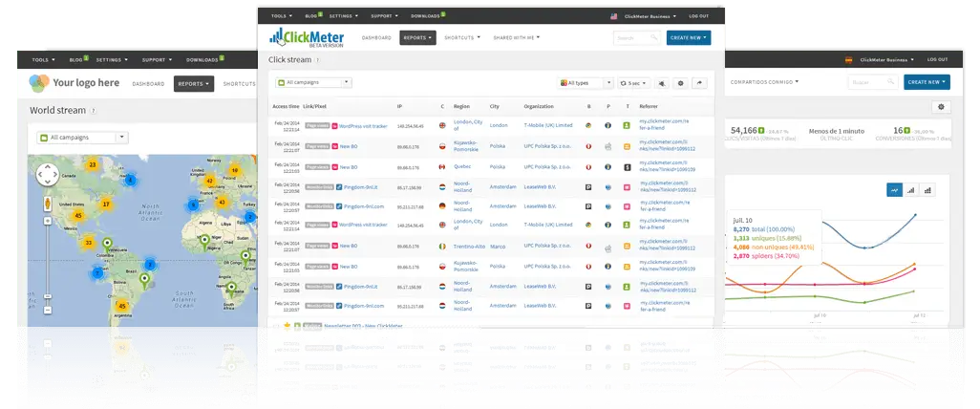Click the green pin marker over Nigeria
Screen dimensions: 980x409
click(x=203, y=241)
